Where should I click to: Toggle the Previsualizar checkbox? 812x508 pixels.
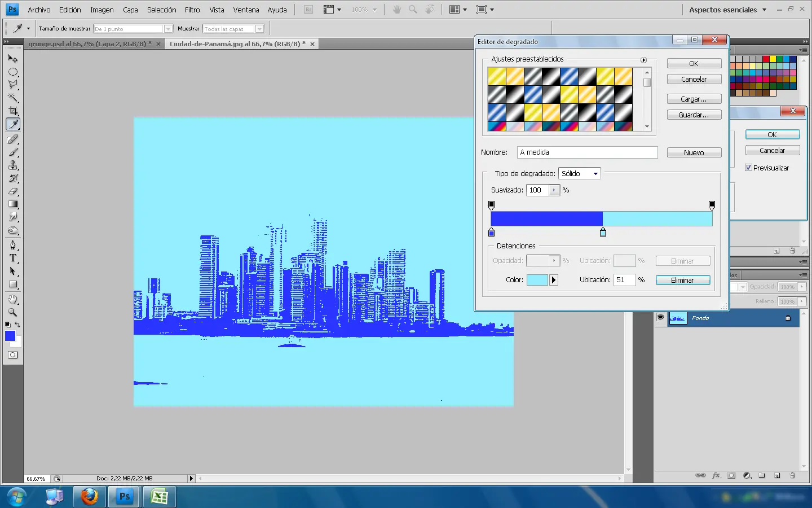[748, 168]
